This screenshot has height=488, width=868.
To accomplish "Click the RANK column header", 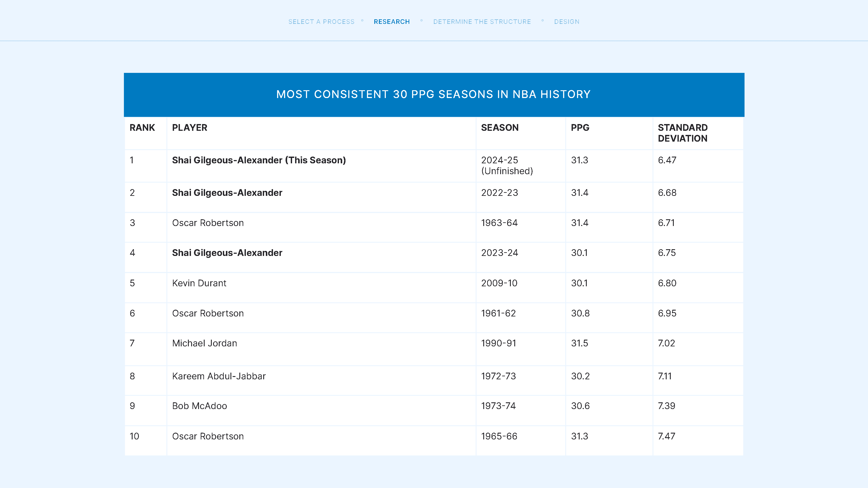I will tap(142, 128).
